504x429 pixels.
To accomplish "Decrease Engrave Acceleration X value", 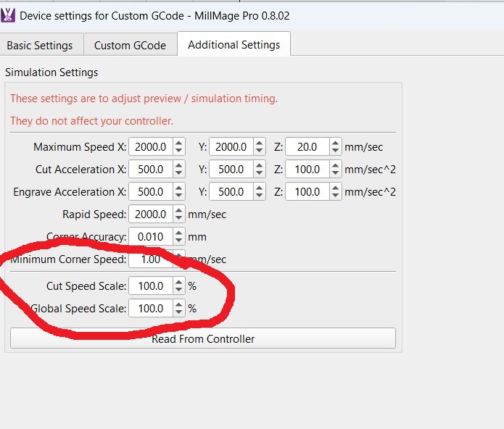I will [178, 196].
